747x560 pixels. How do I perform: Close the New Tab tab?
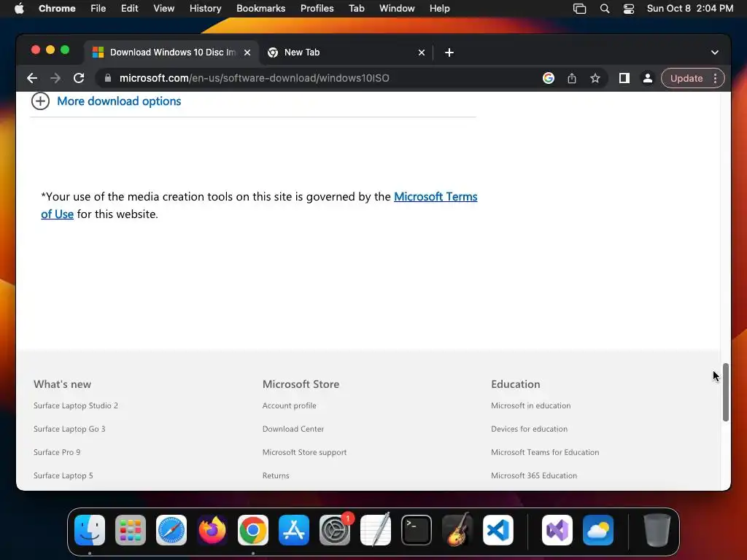pyautogui.click(x=421, y=52)
